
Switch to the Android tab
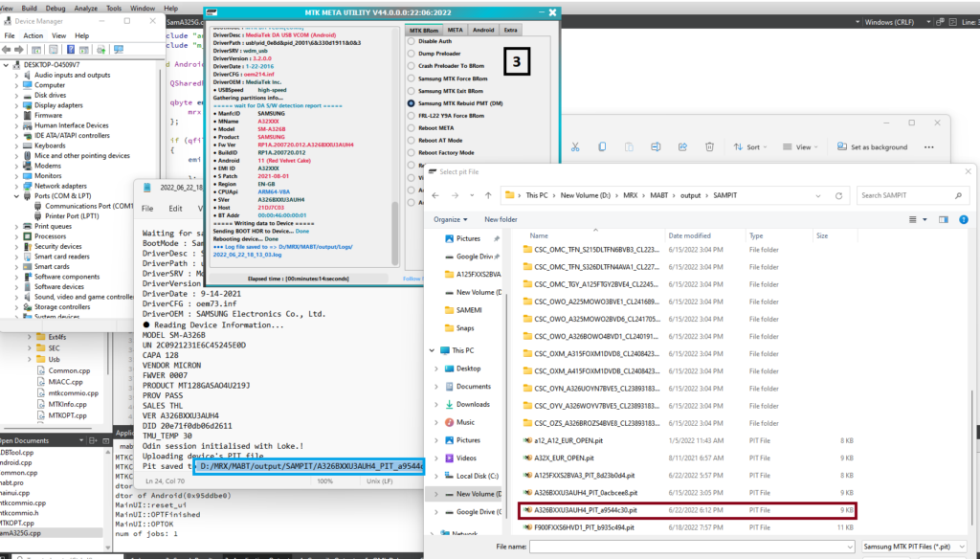[483, 30]
